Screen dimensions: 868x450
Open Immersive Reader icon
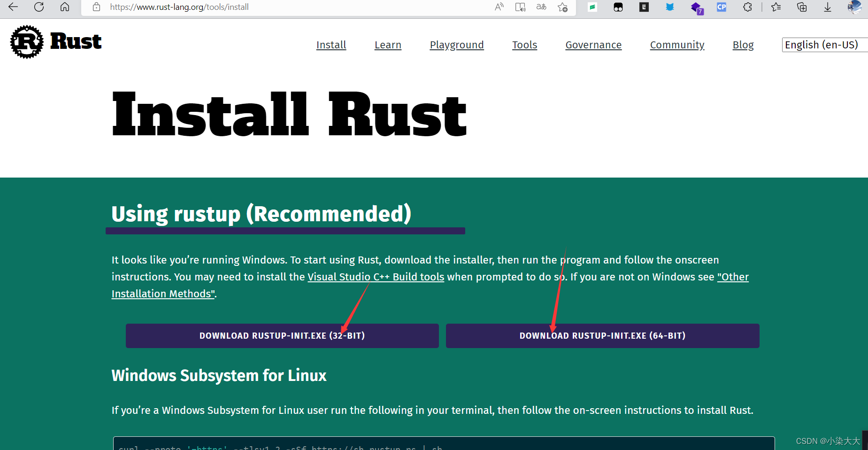[520, 7]
